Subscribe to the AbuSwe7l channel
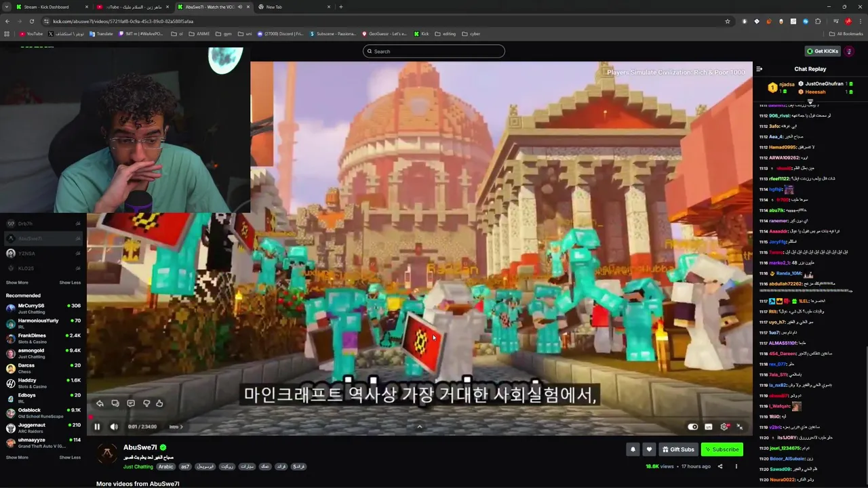 tap(722, 449)
